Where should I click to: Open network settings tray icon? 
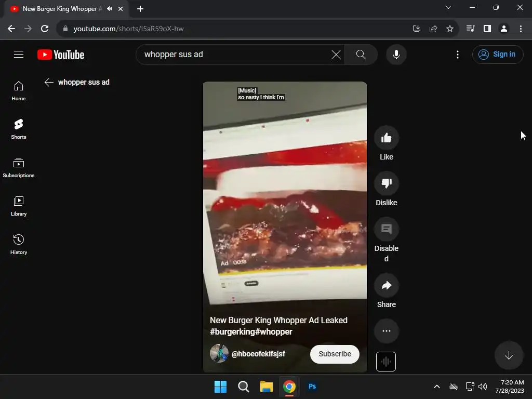click(470, 387)
